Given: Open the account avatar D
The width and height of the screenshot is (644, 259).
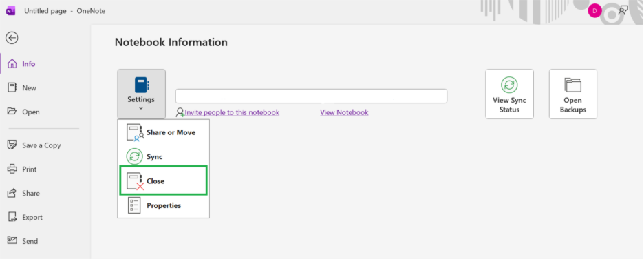Looking at the screenshot, I should pyautogui.click(x=594, y=11).
